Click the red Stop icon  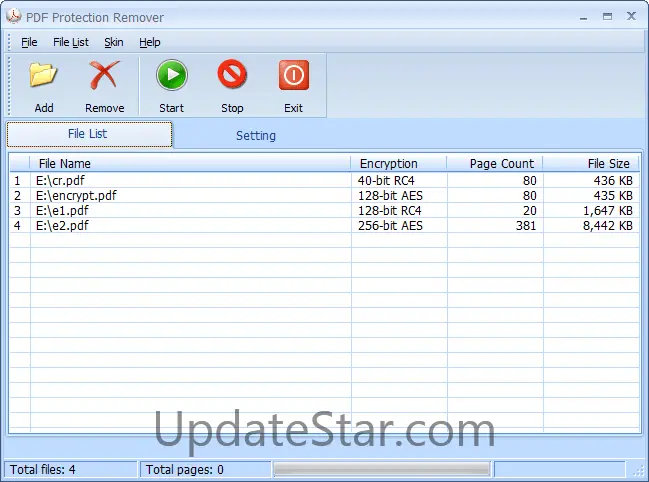232,74
